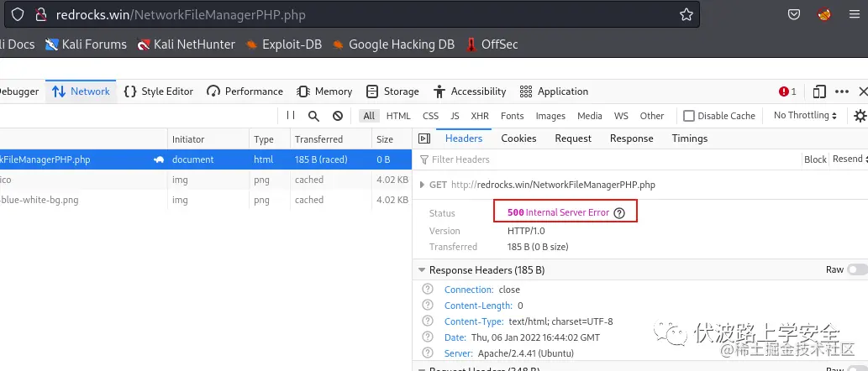868x371 pixels.
Task: Enable the Disable Cache checkbox
Action: 689,116
